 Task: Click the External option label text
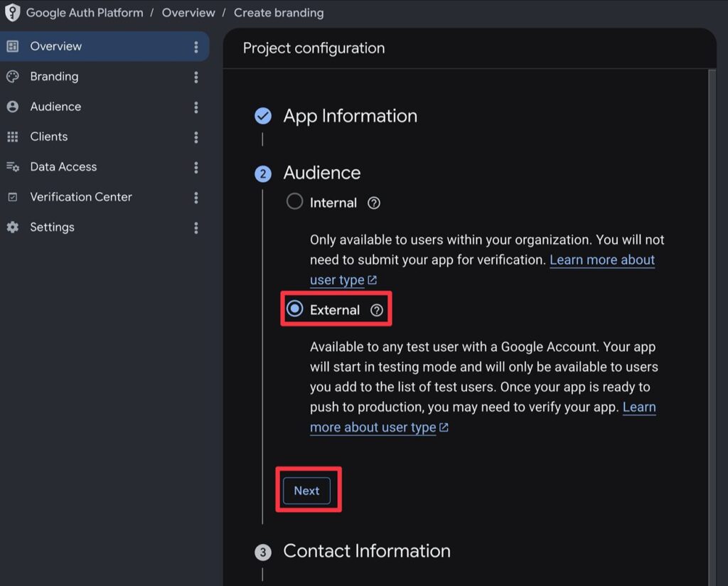(x=335, y=310)
